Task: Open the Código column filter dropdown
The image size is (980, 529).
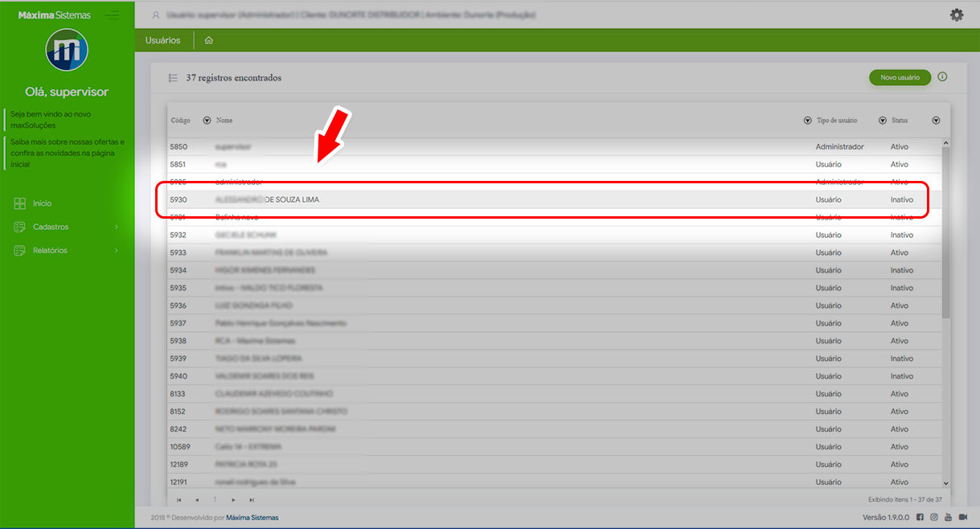Action: click(207, 121)
